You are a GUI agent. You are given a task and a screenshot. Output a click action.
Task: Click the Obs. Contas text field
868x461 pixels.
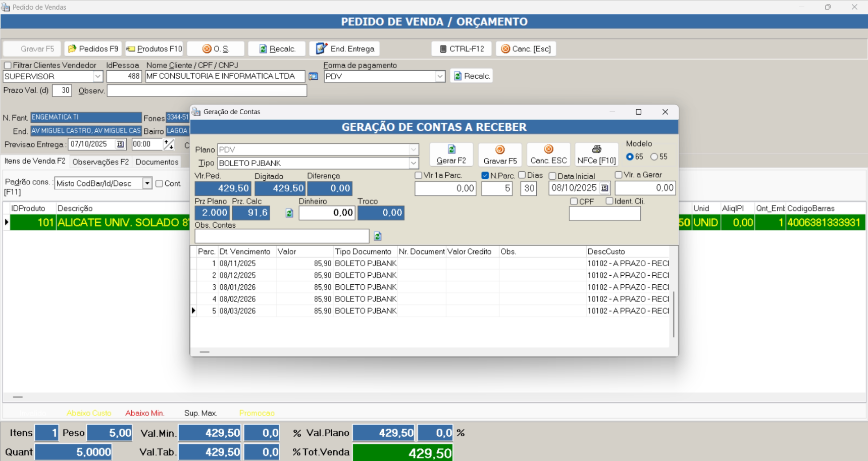282,236
